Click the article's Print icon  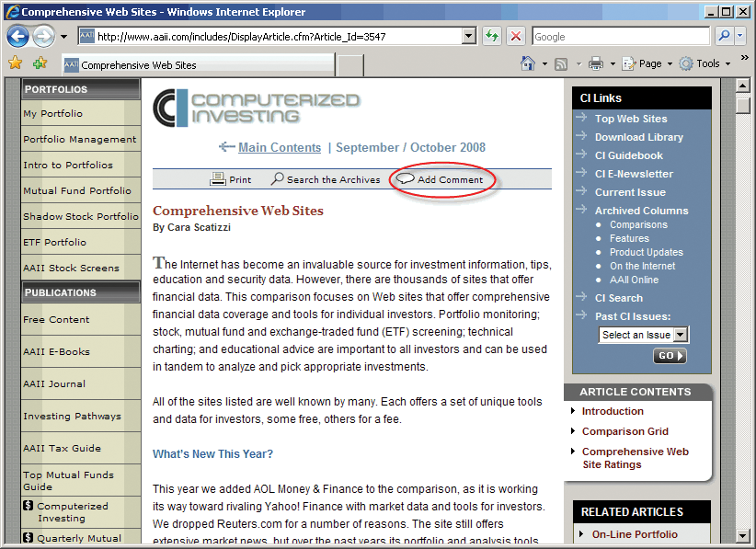tap(217, 179)
